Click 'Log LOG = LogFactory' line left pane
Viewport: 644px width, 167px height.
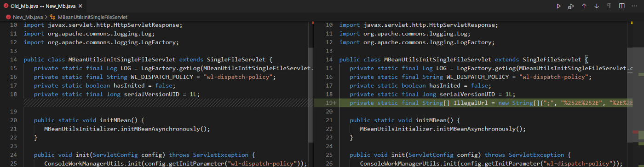tap(173, 68)
